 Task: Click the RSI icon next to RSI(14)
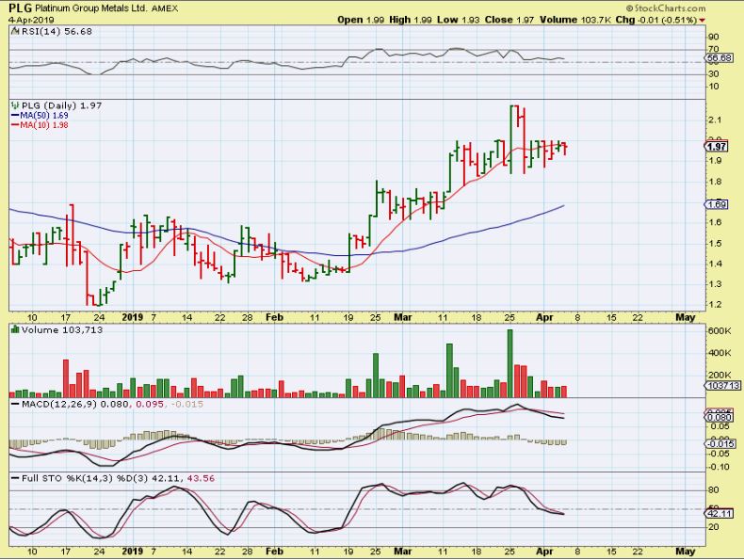click(15, 32)
